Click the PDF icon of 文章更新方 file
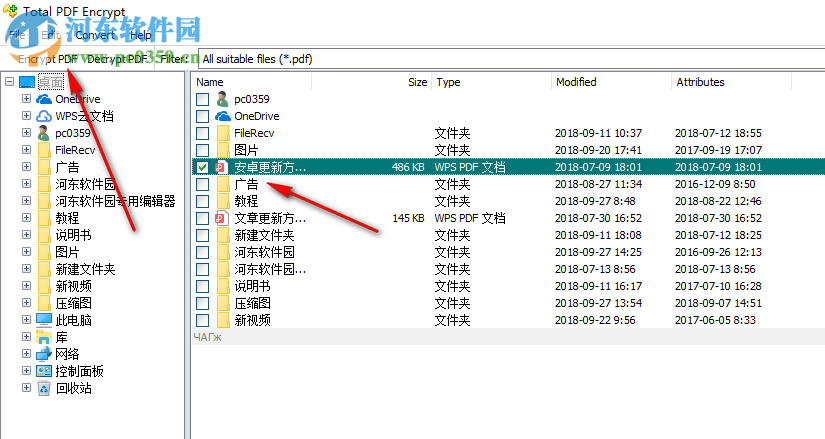825x439 pixels. [x=221, y=218]
